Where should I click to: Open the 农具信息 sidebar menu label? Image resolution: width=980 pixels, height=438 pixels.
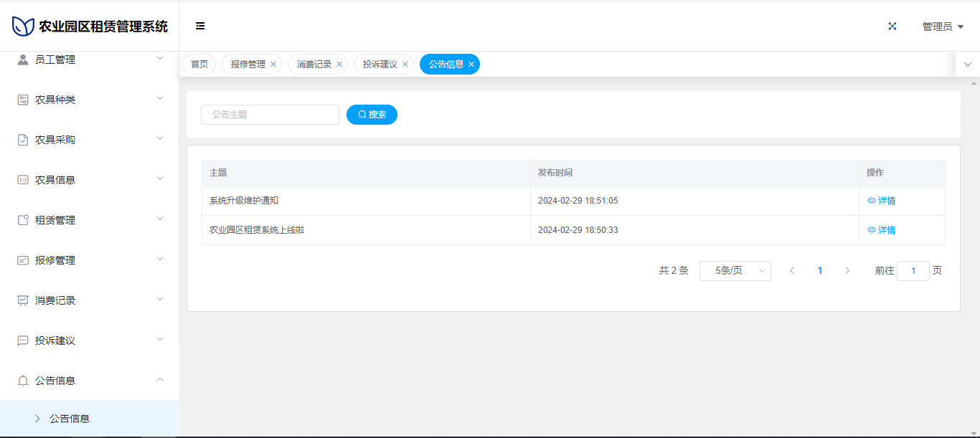pos(55,180)
